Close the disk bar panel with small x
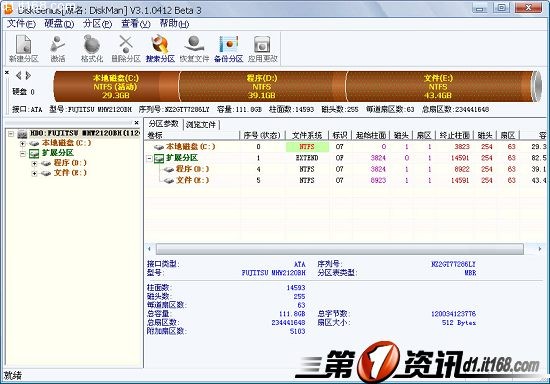 click(7, 73)
